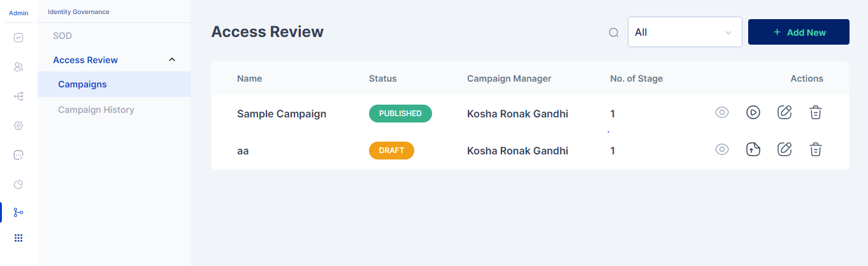Click the PUBLISHED status badge
This screenshot has height=266, width=868.
400,114
